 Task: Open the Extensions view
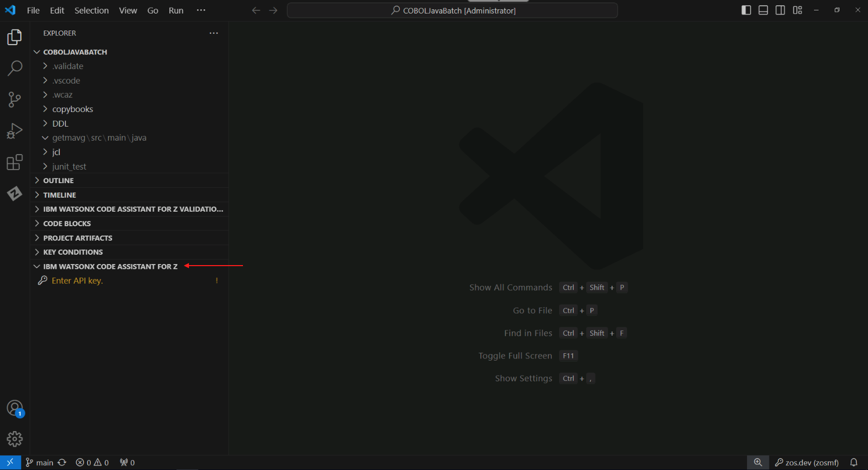pyautogui.click(x=15, y=162)
